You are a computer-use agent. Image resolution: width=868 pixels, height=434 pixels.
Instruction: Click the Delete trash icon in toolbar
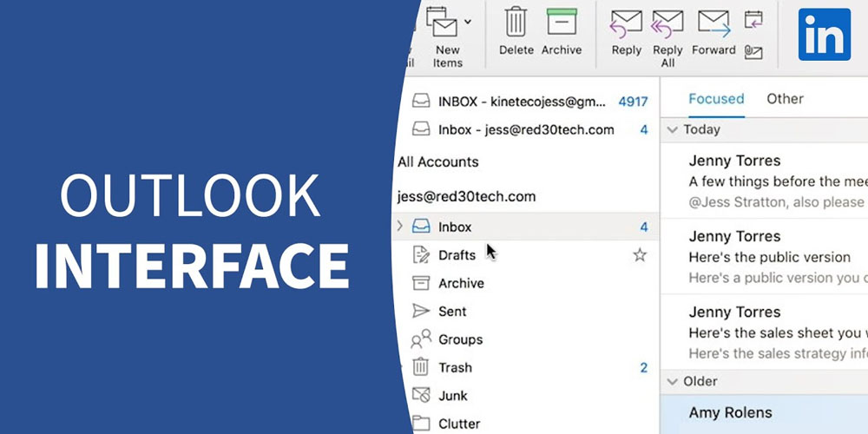(x=516, y=23)
